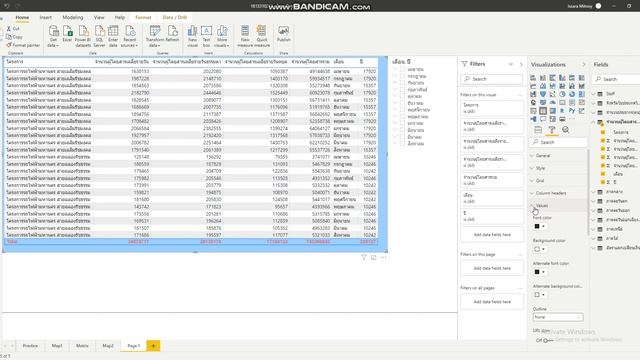Select the Donut chart visualization
This screenshot has width=640, height=360.
click(x=572, y=94)
